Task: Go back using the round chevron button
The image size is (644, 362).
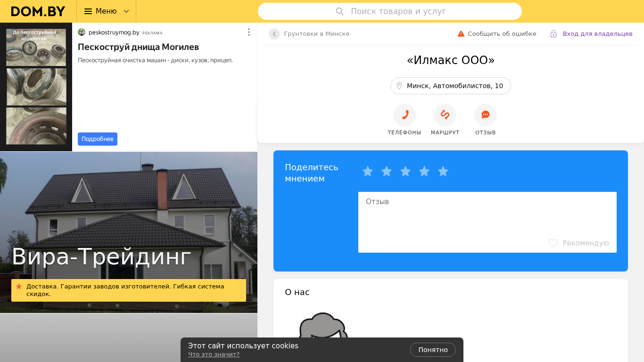Action: point(274,34)
